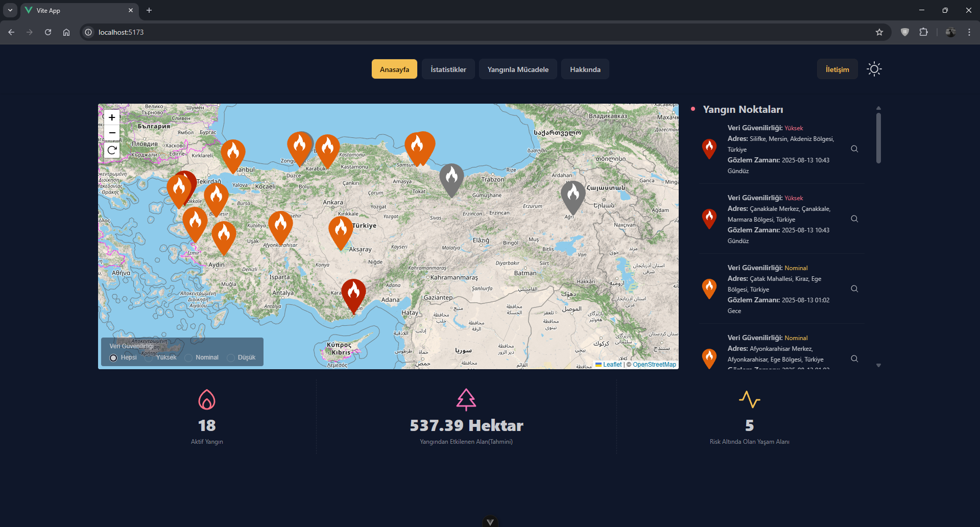Open the gray fire marker near Gümüşhane

[x=451, y=179]
